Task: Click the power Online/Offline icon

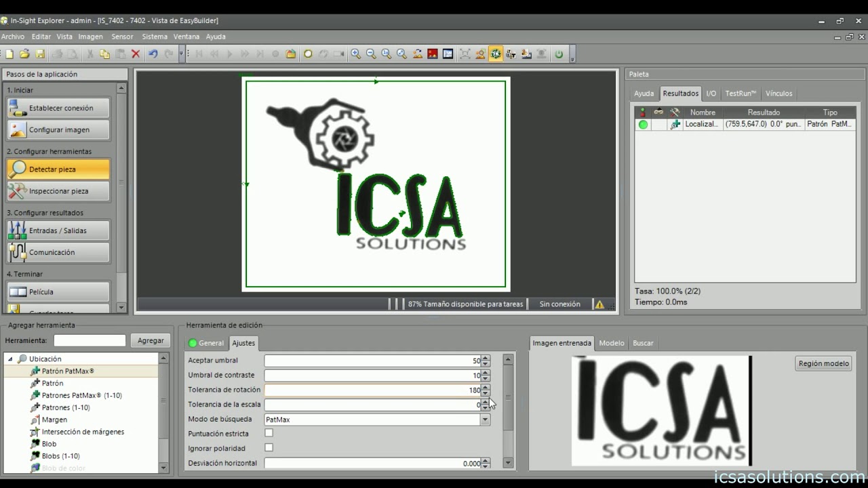Action: (x=559, y=54)
